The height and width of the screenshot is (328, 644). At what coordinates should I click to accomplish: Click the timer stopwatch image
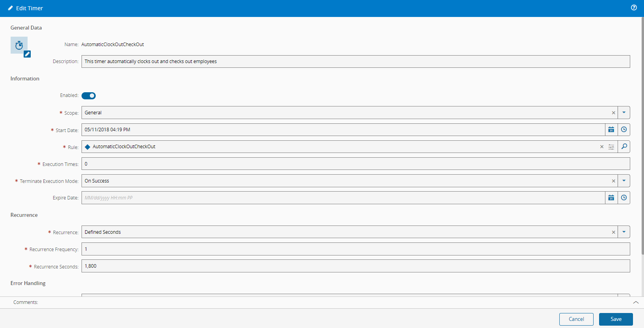point(19,45)
